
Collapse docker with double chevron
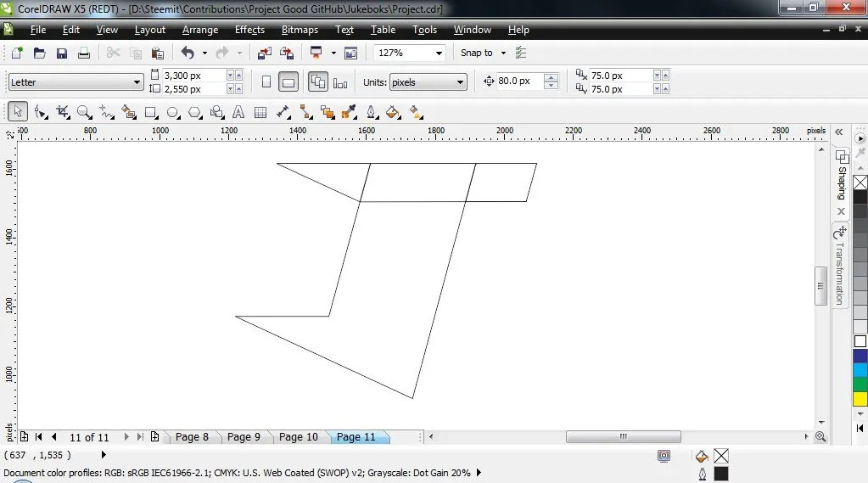[x=839, y=132]
